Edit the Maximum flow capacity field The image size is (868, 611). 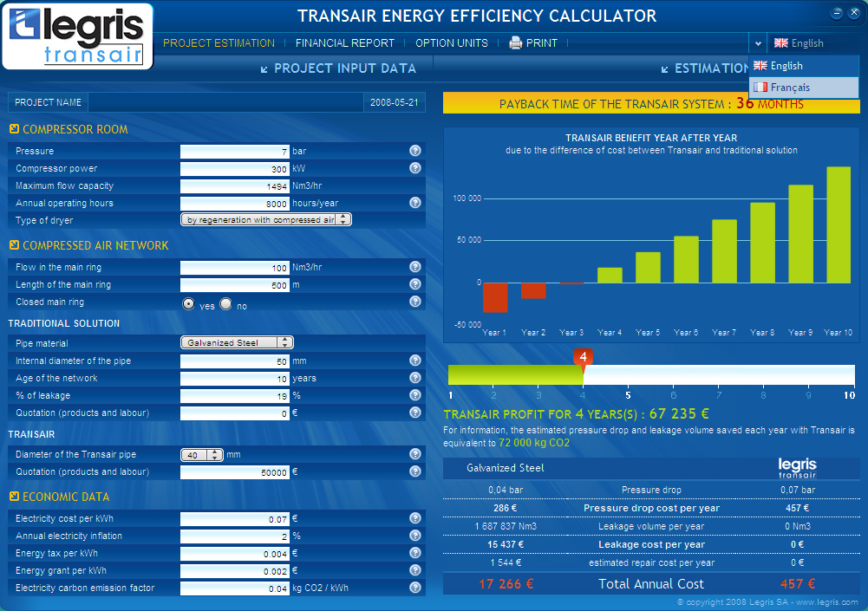tap(235, 186)
